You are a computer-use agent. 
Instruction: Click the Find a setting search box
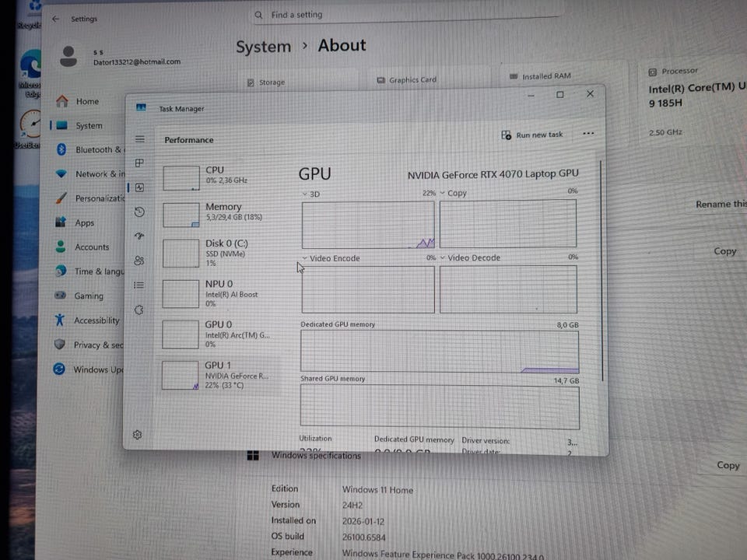(x=405, y=15)
